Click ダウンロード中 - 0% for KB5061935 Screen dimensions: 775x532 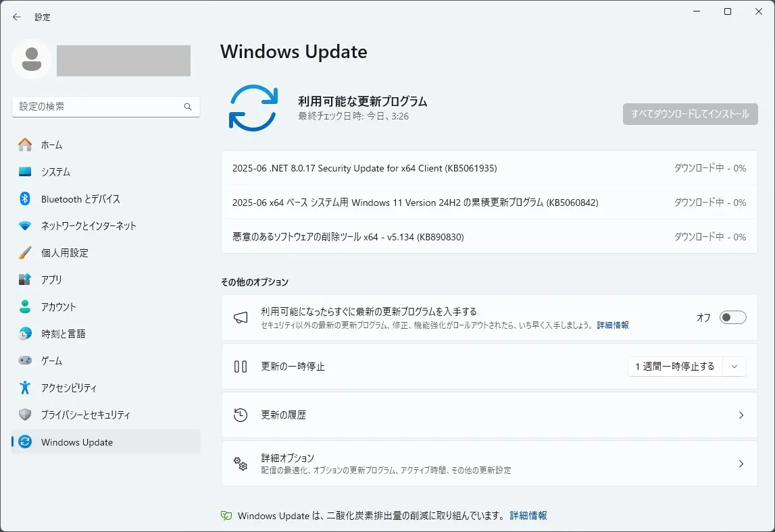[710, 168]
